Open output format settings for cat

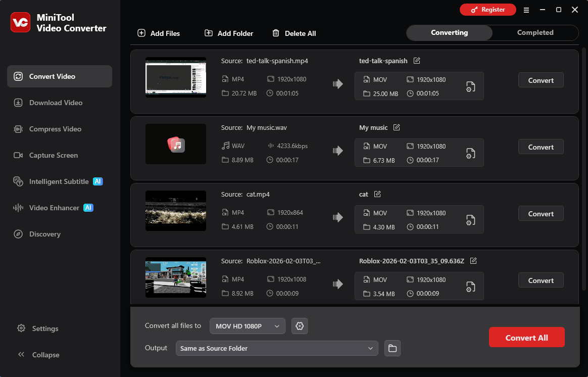(x=471, y=220)
